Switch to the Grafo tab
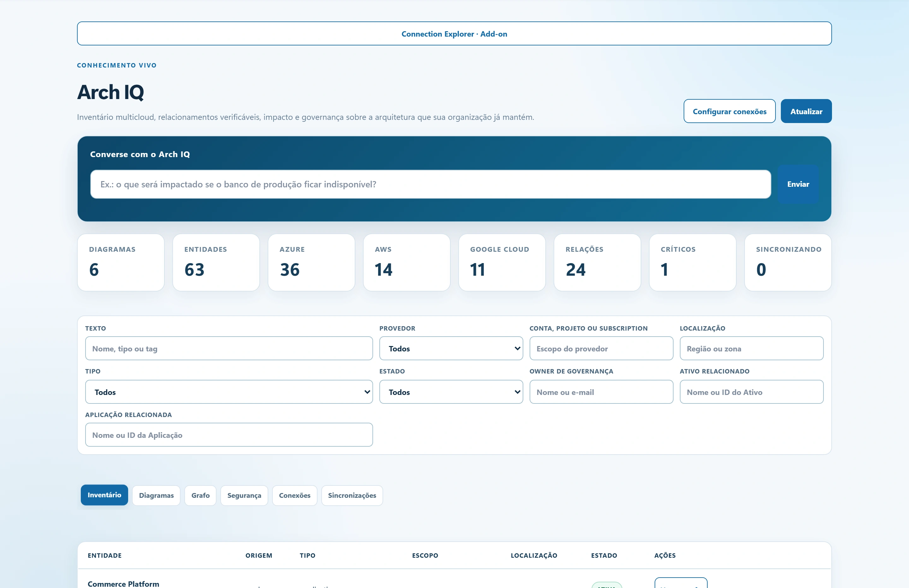 pyautogui.click(x=200, y=495)
